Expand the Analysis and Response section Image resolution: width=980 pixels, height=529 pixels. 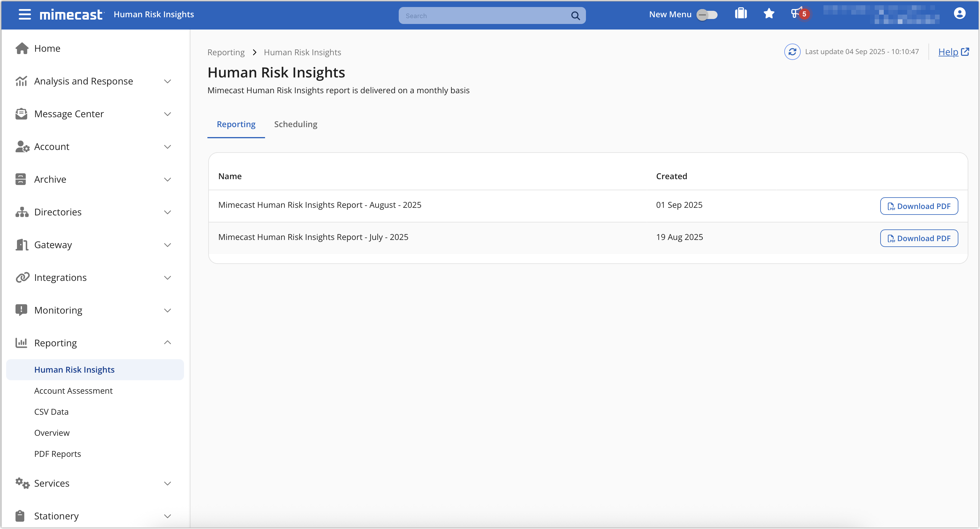(x=167, y=81)
